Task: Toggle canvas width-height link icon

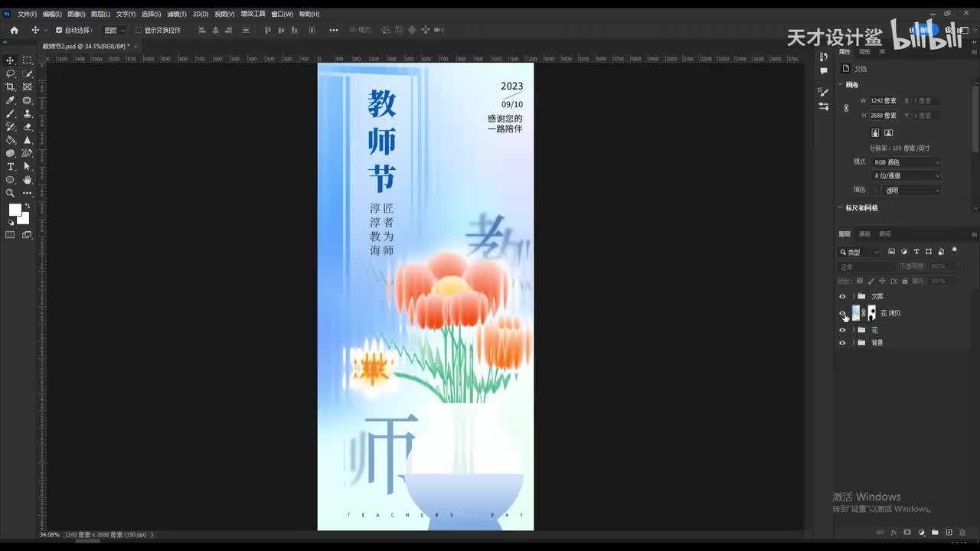Action: pos(846,108)
